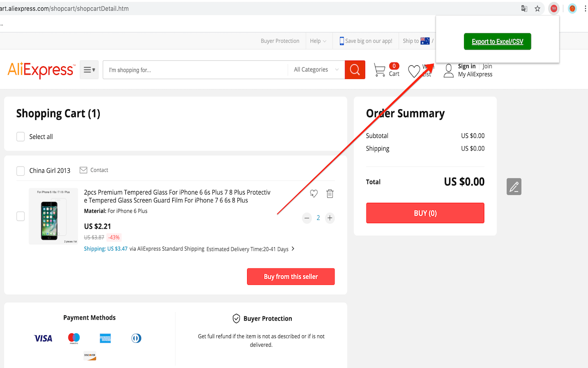The height and width of the screenshot is (368, 588).
Task: Click the red BUY (0) button
Action: tap(425, 213)
